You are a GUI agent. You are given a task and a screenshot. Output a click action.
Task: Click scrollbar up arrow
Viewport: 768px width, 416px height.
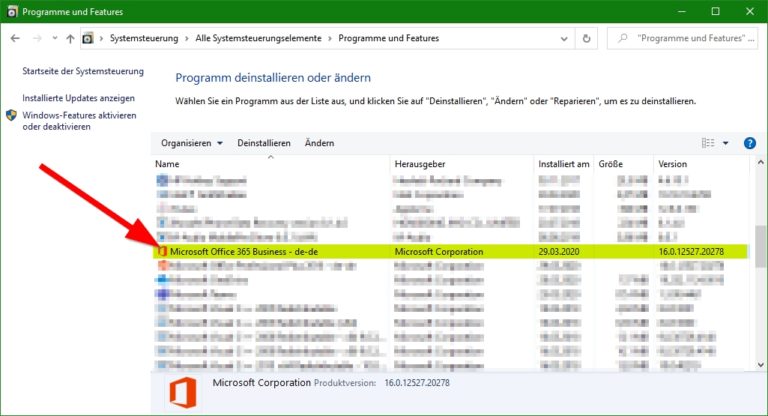pos(760,162)
